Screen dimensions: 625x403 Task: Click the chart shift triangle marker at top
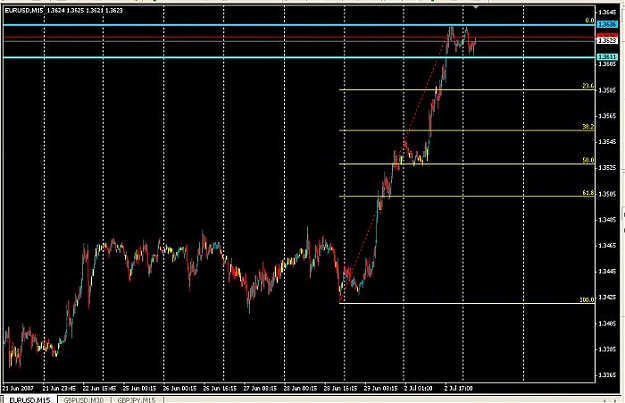click(x=476, y=7)
